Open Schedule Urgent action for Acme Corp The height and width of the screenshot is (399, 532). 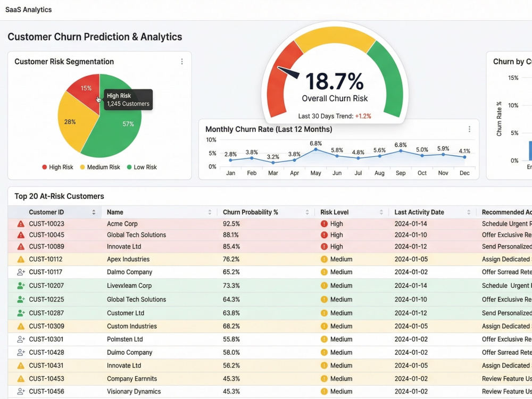click(x=506, y=224)
